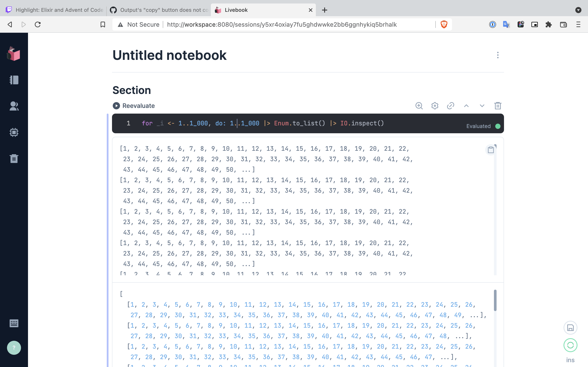The width and height of the screenshot is (588, 367).
Task: Switch to the Elixir Advent of Code tab
Action: click(x=58, y=10)
